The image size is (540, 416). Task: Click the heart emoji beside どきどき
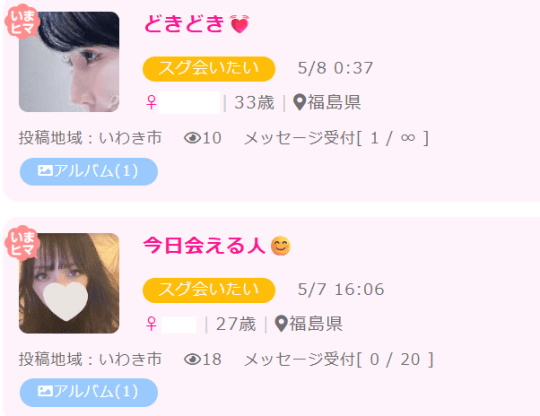(x=240, y=24)
